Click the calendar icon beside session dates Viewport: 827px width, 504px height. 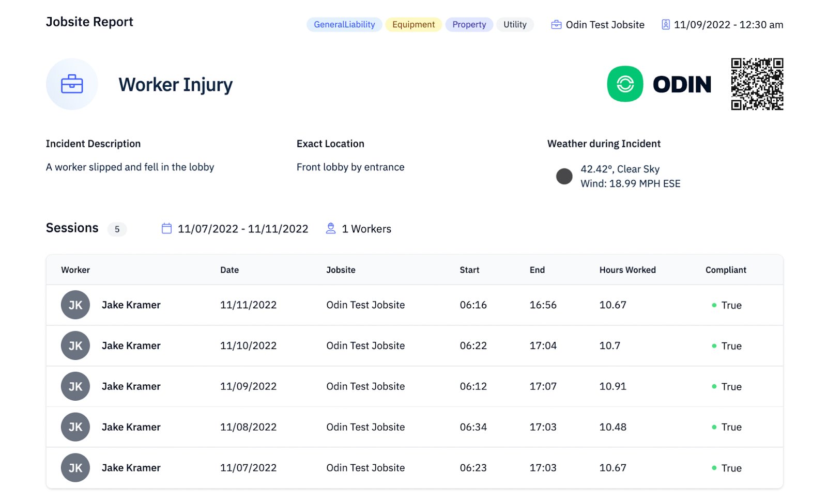click(x=166, y=228)
